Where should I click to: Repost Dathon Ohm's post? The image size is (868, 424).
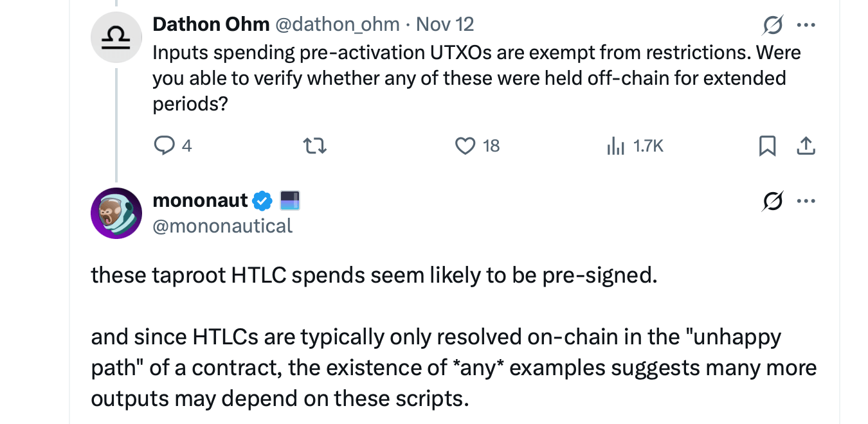point(316,146)
